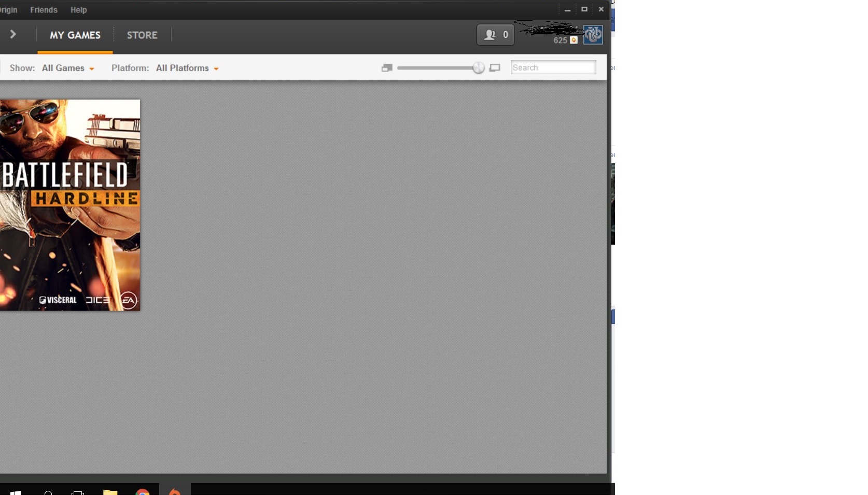Open Chrome from the taskbar
The width and height of the screenshot is (868, 495).
point(142,491)
